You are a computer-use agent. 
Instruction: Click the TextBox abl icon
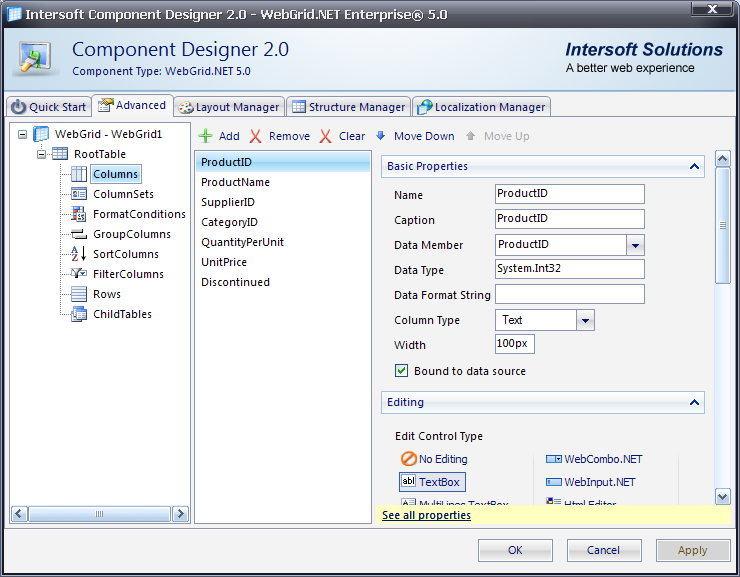tap(408, 481)
